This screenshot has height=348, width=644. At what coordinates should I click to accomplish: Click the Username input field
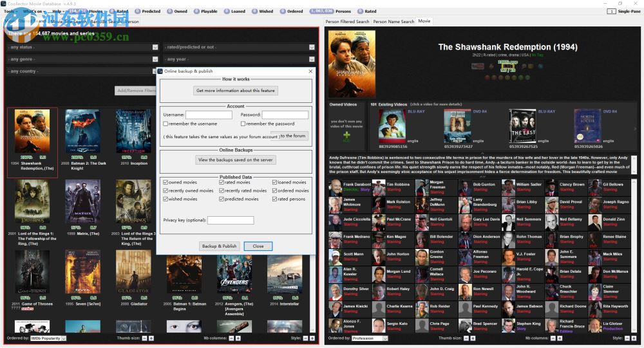[209, 114]
